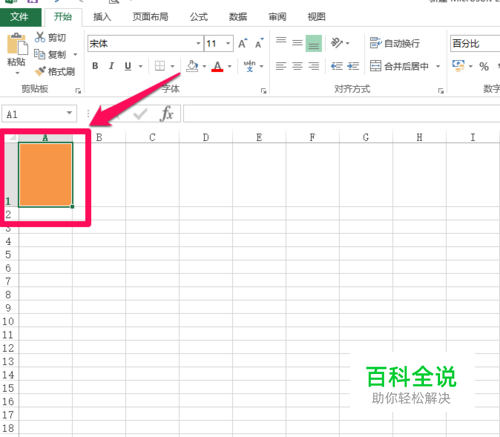
Task: Click the formula bar confirm checkmark
Action: pos(140,114)
